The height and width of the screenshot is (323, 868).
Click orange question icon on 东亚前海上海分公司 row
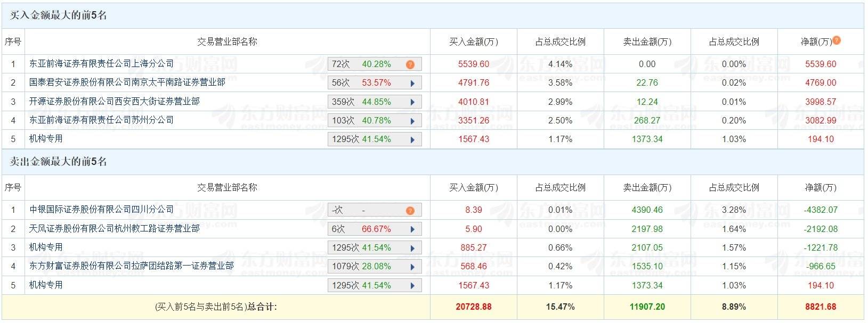coord(410,63)
